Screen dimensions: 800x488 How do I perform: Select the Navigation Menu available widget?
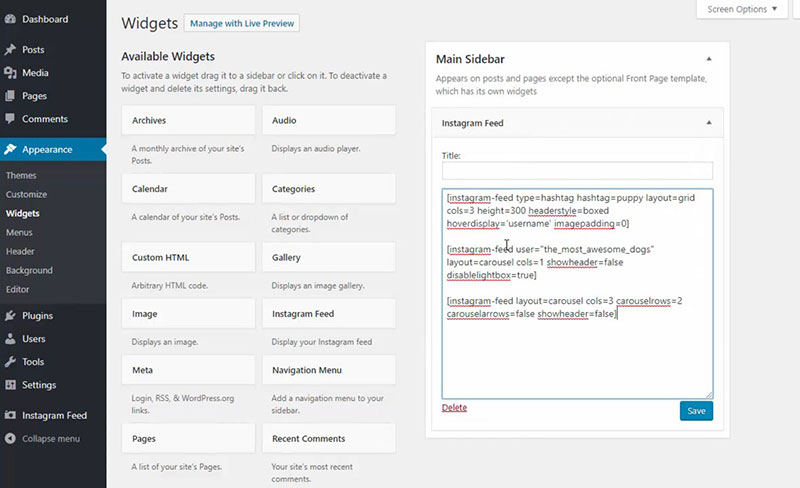tap(329, 370)
